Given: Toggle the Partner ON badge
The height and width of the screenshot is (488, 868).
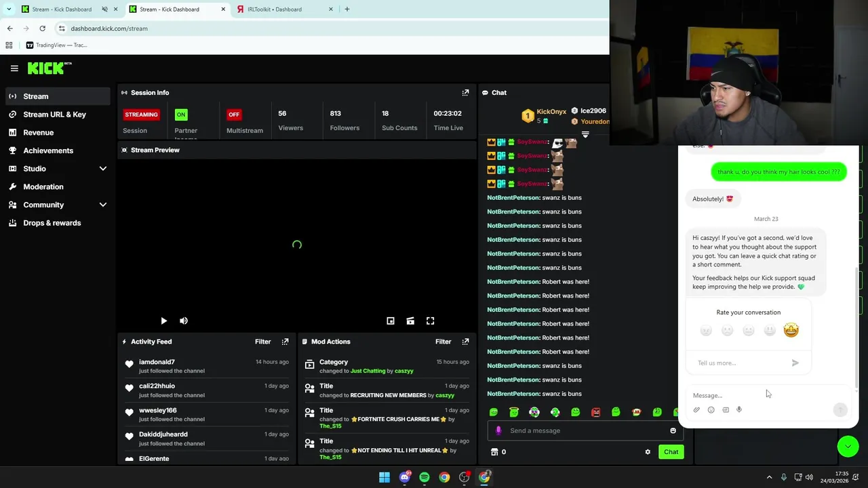Looking at the screenshot, I should pyautogui.click(x=181, y=115).
